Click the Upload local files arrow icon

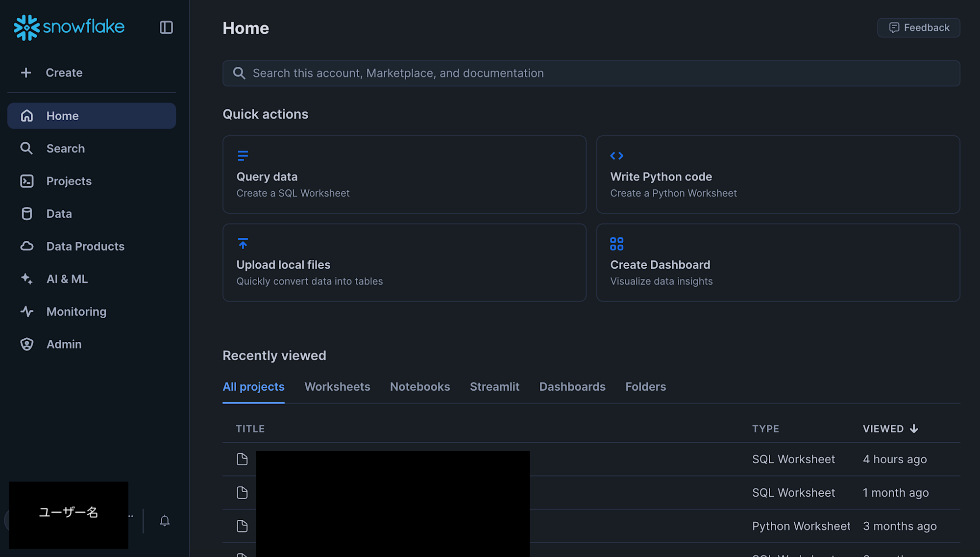click(243, 244)
